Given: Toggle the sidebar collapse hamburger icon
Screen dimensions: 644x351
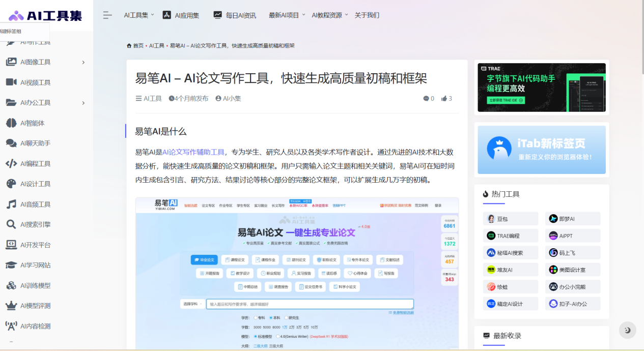Looking at the screenshot, I should click(107, 15).
